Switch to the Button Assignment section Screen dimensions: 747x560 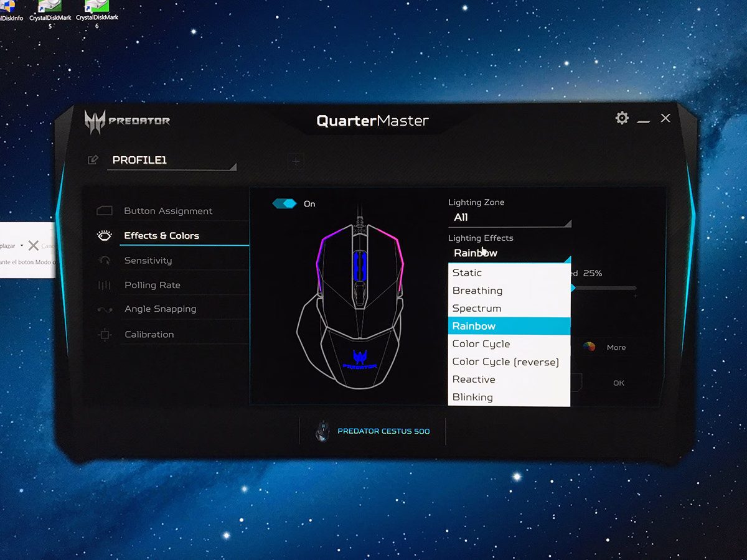[x=168, y=211]
